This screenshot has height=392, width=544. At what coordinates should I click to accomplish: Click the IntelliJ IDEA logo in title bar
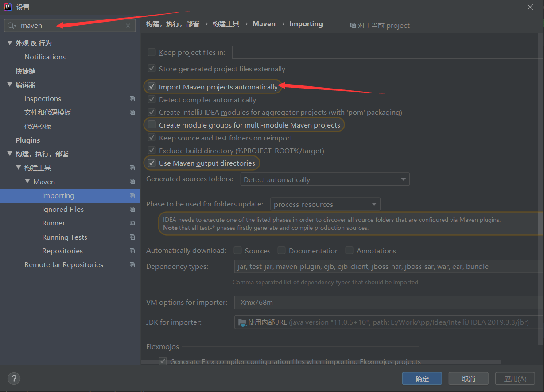[8, 7]
